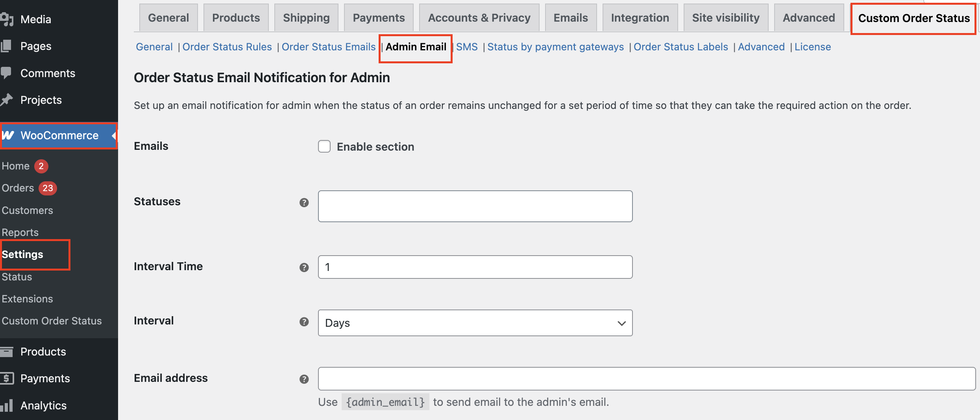Click the Order Status Email Notification heading
Screen dimensions: 980x420
262,78
